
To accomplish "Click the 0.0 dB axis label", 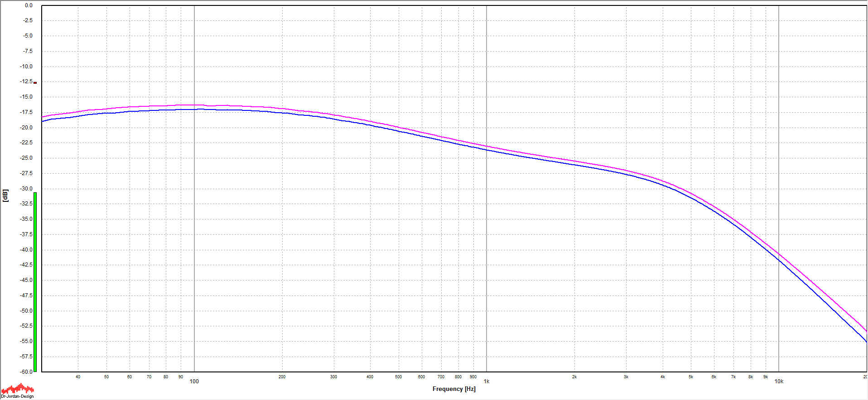I will (29, 5).
